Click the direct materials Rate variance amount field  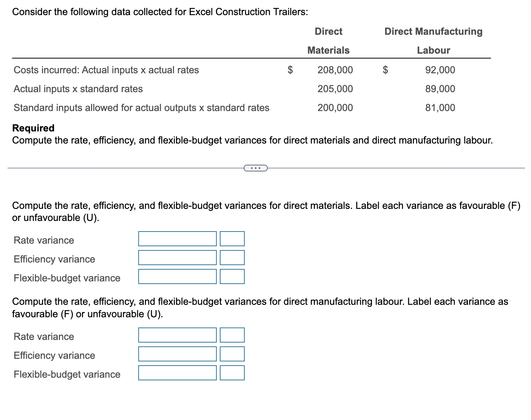coord(177,239)
